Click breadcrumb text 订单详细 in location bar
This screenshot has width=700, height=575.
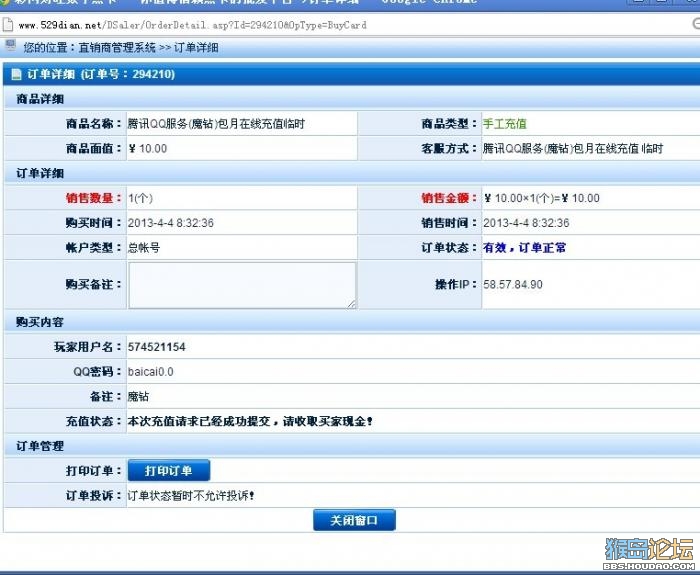coord(196,47)
